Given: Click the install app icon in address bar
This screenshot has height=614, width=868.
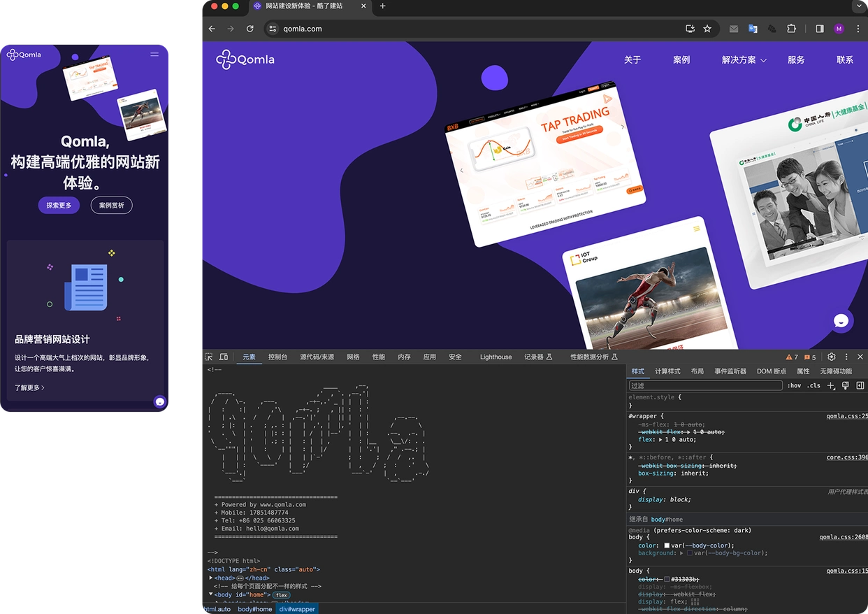Looking at the screenshot, I should pyautogui.click(x=690, y=29).
